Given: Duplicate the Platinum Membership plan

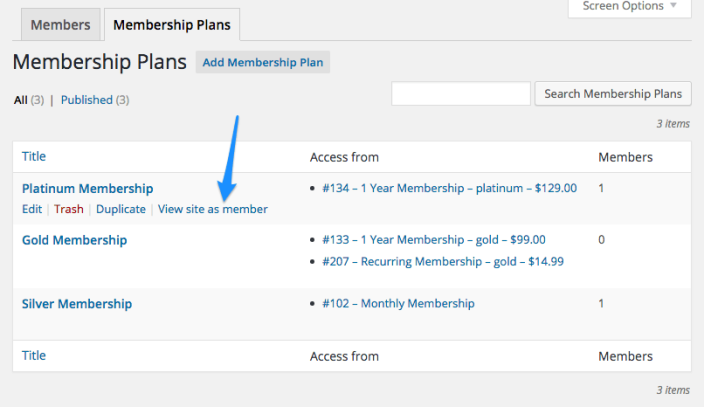Looking at the screenshot, I should (x=121, y=209).
